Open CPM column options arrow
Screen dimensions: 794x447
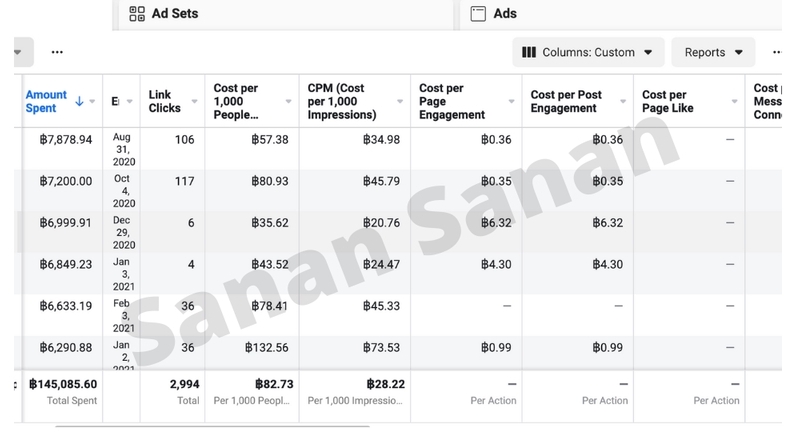[398, 101]
